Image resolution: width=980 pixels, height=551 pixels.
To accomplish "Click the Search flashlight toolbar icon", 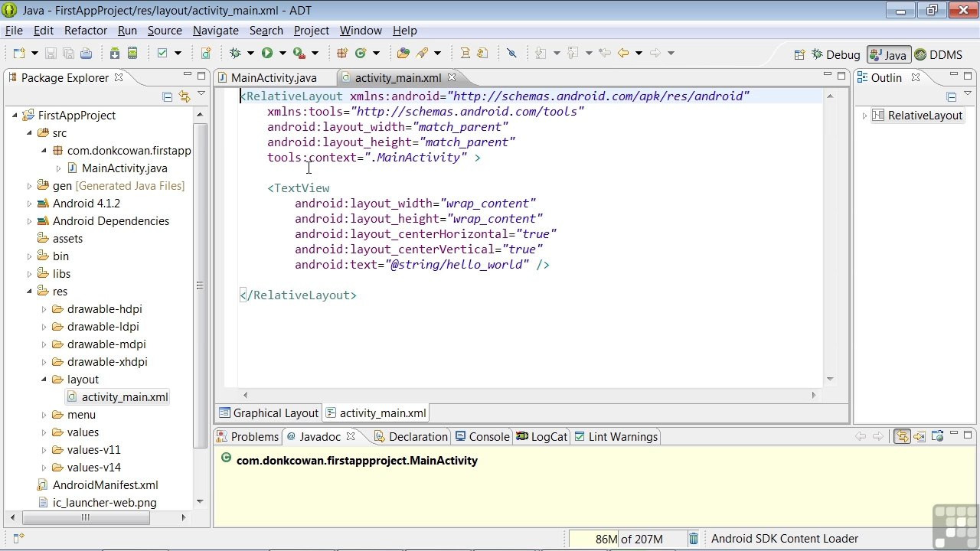I will (421, 53).
